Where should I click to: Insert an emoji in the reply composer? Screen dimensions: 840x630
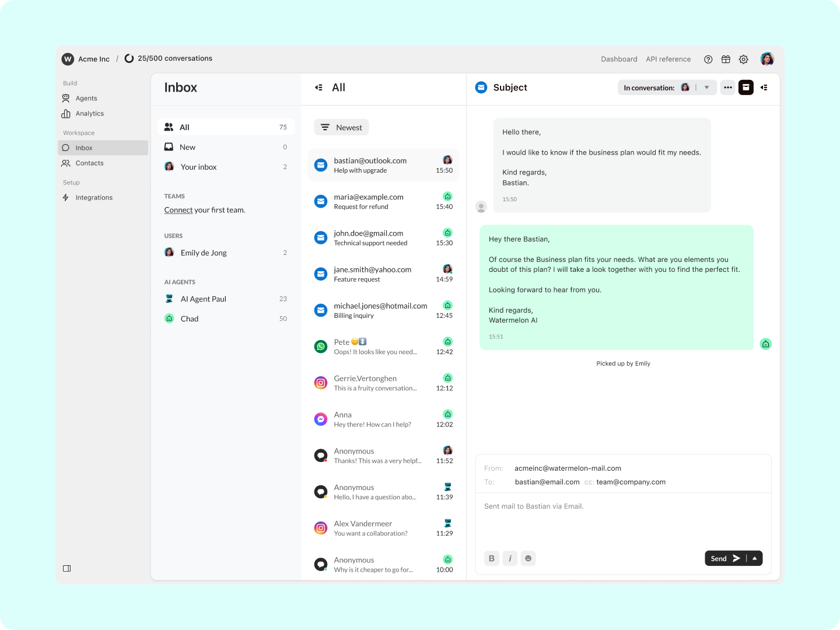coord(528,558)
